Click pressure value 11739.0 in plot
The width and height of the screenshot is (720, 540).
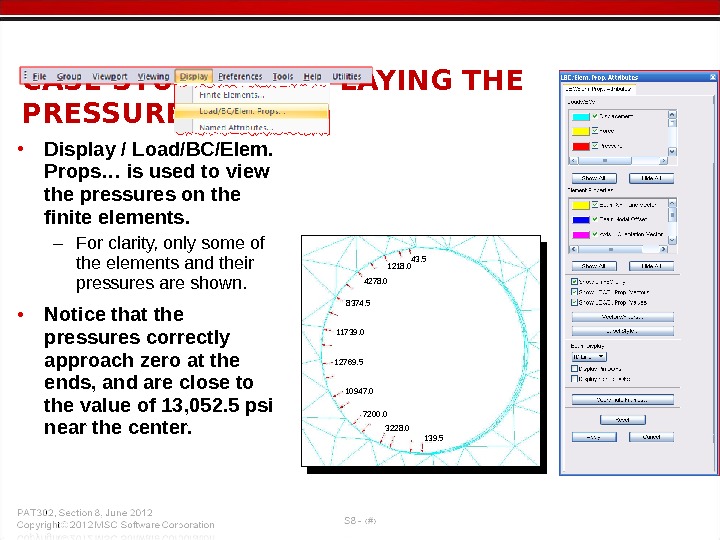coord(350,332)
